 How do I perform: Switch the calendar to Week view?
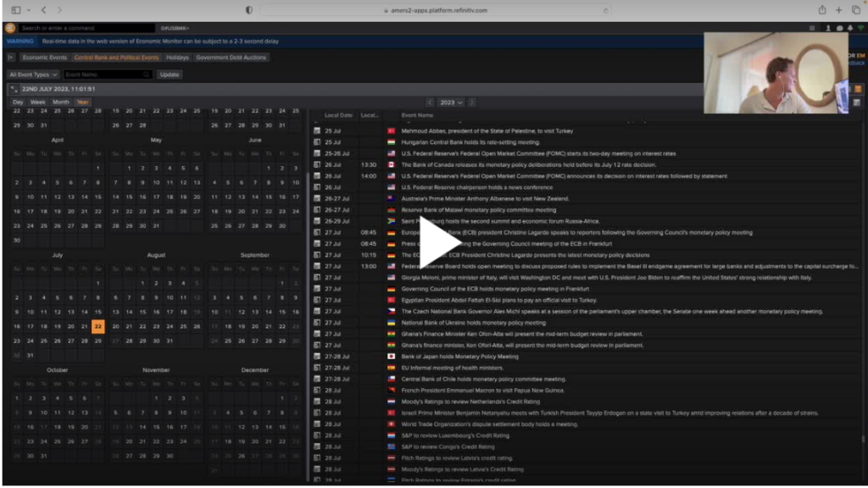(x=37, y=103)
